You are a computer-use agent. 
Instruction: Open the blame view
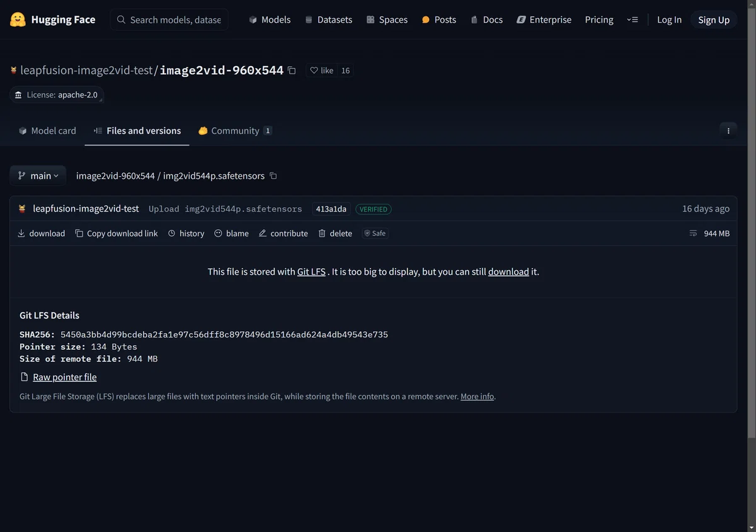click(x=231, y=233)
